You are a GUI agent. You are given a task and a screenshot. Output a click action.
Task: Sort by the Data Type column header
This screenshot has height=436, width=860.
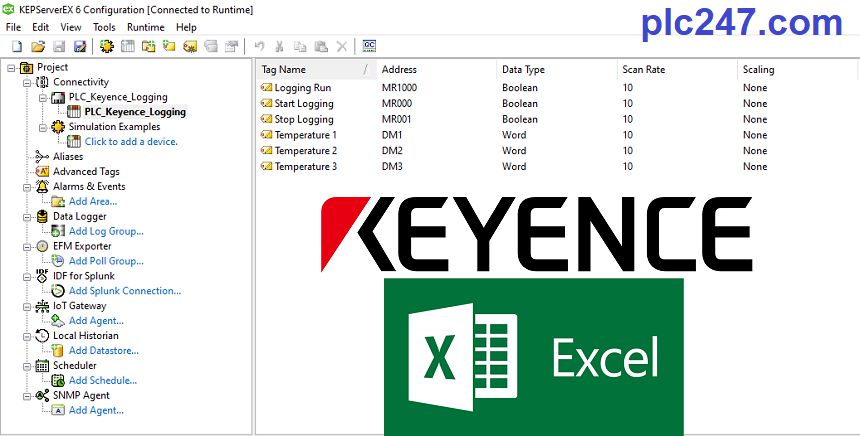coord(557,70)
